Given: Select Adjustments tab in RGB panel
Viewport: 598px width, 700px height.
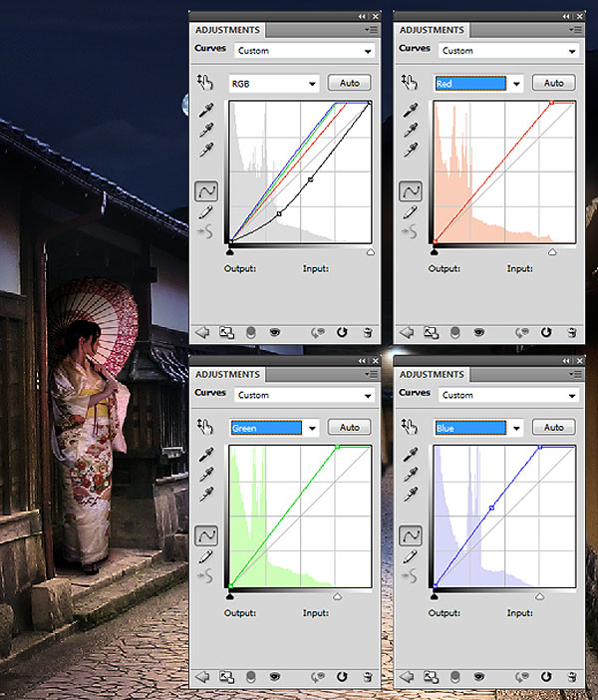Looking at the screenshot, I should (227, 30).
